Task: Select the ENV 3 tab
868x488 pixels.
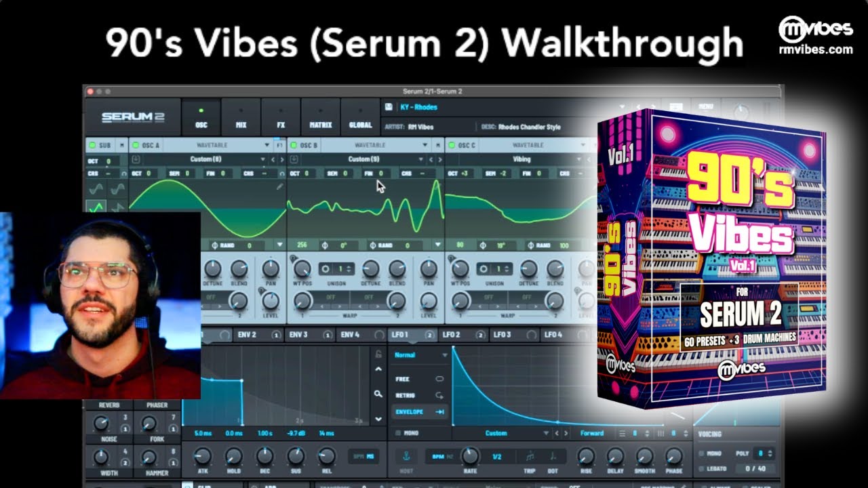Action: click(x=309, y=335)
